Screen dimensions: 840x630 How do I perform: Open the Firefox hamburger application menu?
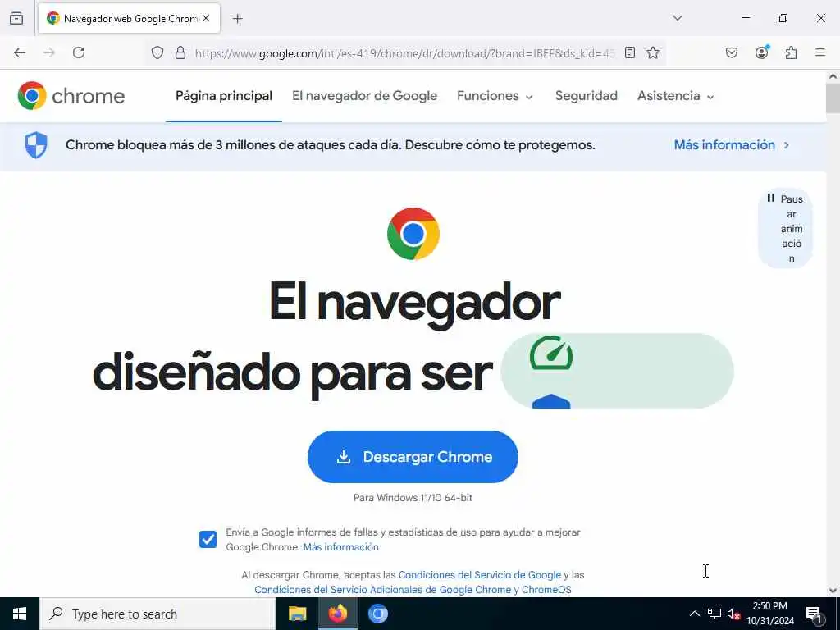pos(820,52)
